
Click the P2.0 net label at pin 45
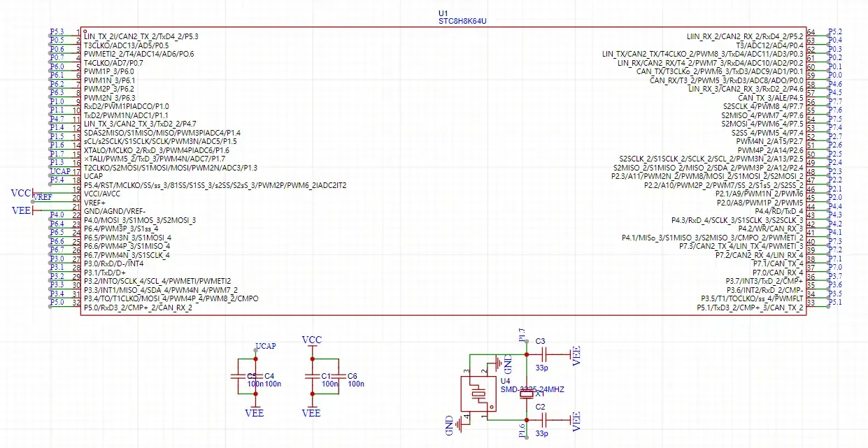coord(835,198)
